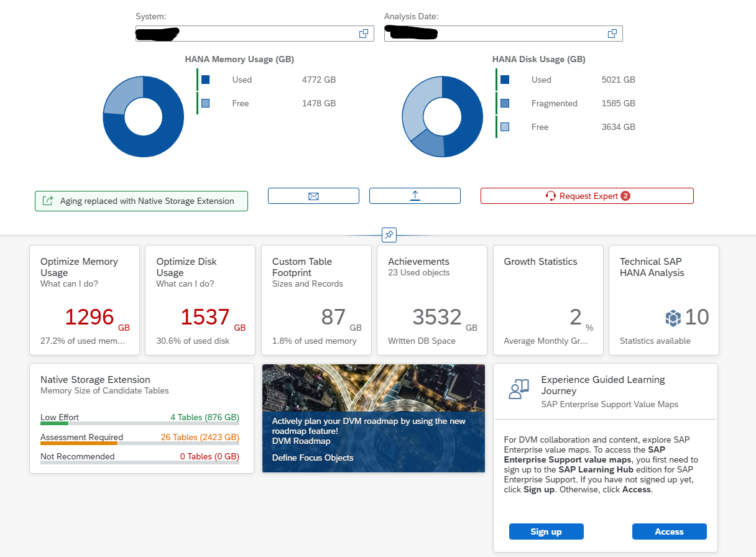Open the DVM Roadmap image tile
Screen dimensions: 756x557
[x=374, y=418]
